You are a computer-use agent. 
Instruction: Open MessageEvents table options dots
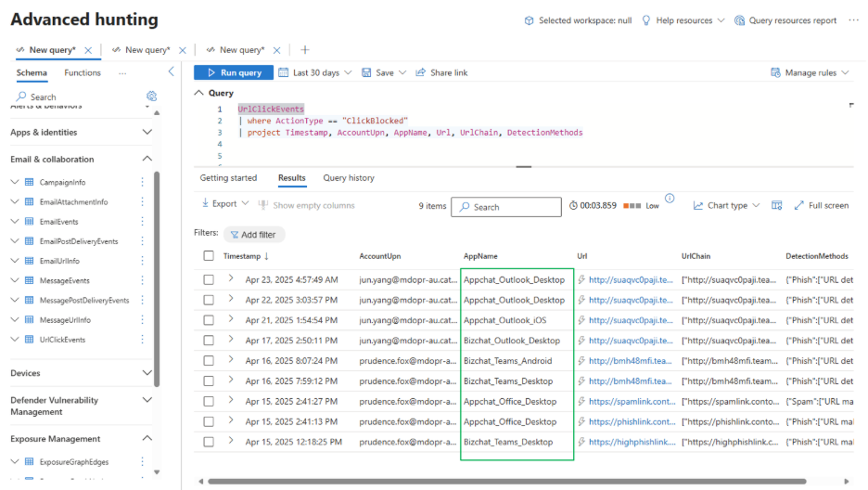pyautogui.click(x=142, y=280)
